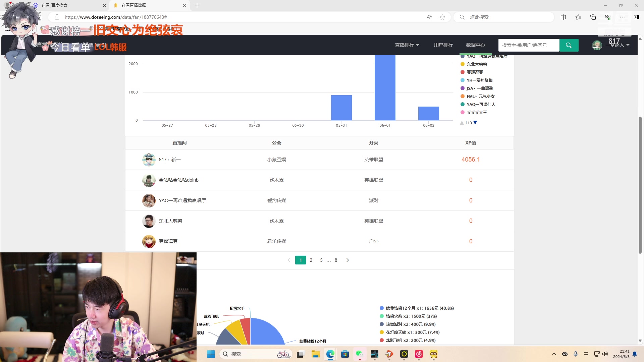Screen dimensions: 644x362
Task: Open split screen view in Edge toolbar
Action: [x=563, y=17]
